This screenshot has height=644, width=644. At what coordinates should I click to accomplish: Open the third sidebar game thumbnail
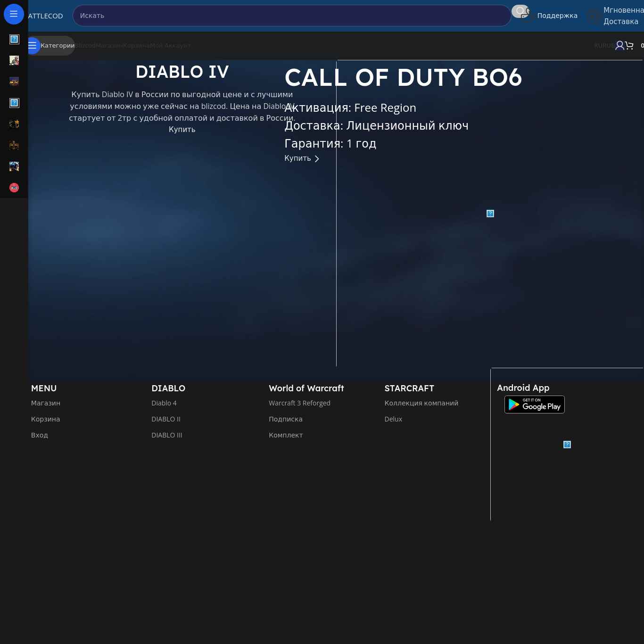(14, 82)
